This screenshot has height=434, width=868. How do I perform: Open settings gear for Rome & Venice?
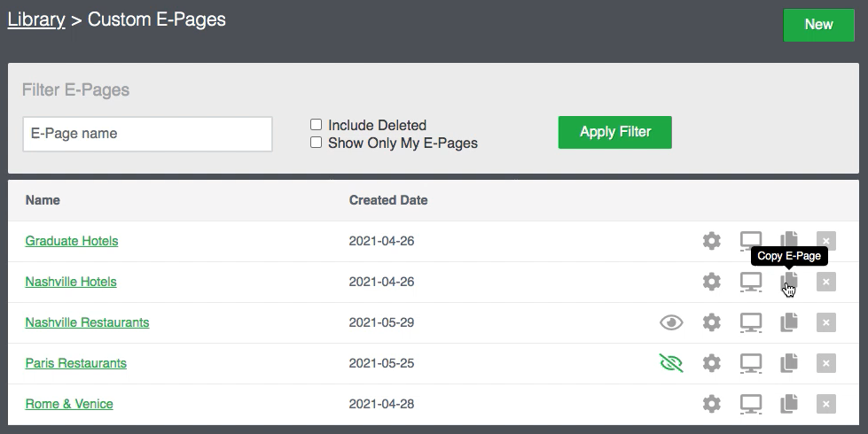711,404
